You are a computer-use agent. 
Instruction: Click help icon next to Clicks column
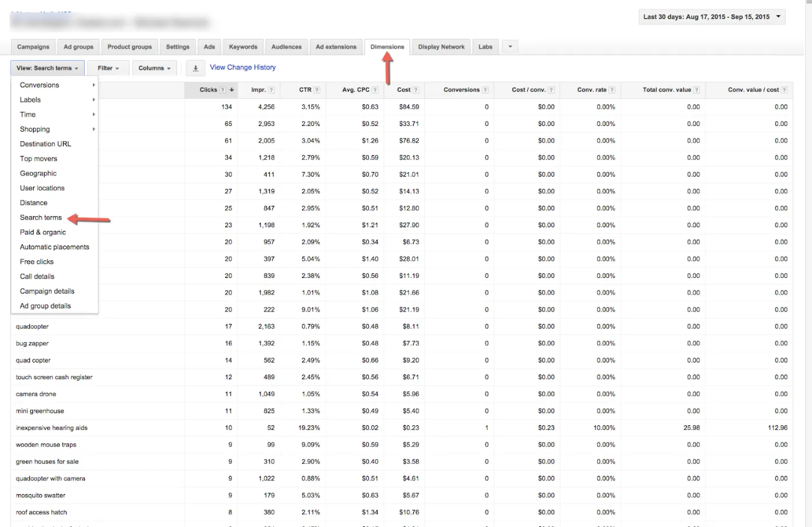222,90
